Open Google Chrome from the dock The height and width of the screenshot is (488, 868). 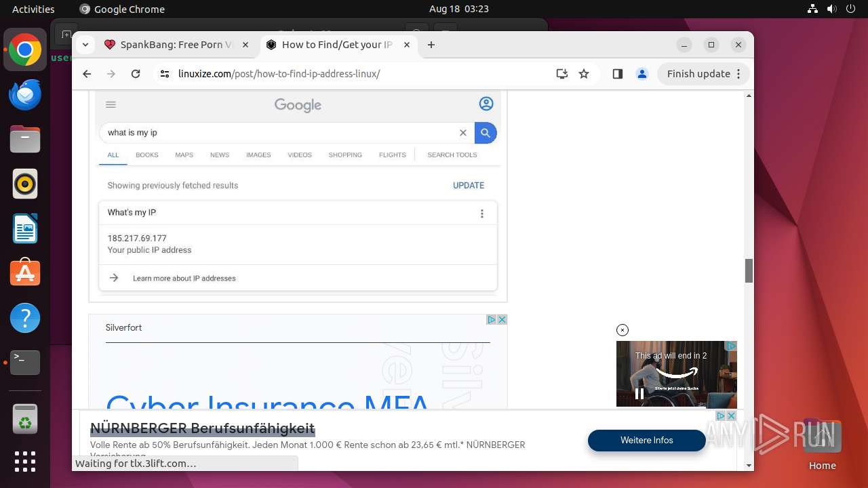click(25, 50)
